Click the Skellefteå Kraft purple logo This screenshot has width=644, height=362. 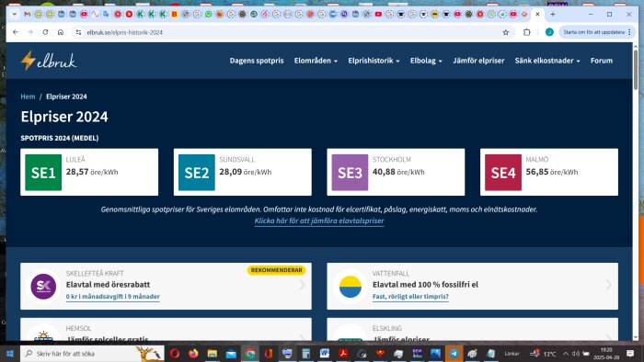click(43, 286)
